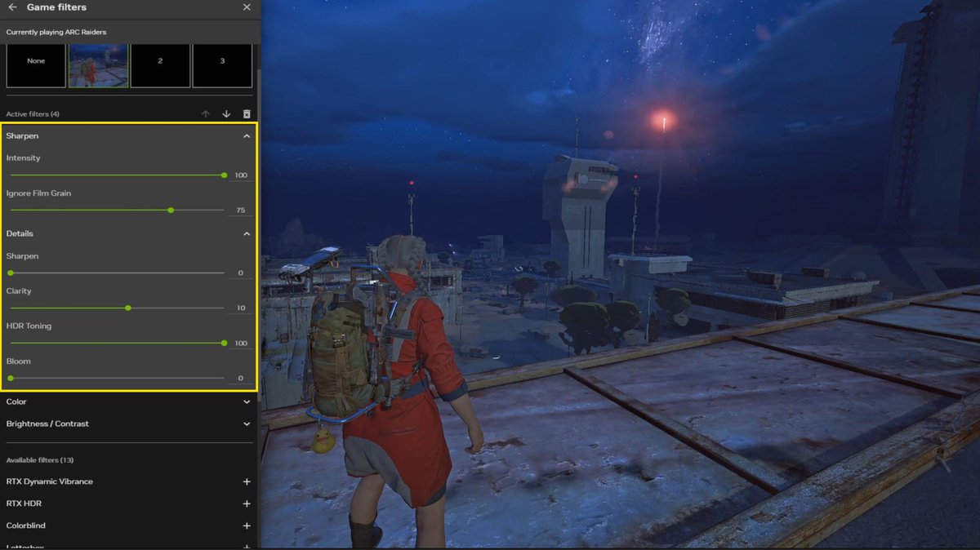Screen dimensions: 980x550
Task: Adjust the Bloom slider
Action: tap(117, 378)
